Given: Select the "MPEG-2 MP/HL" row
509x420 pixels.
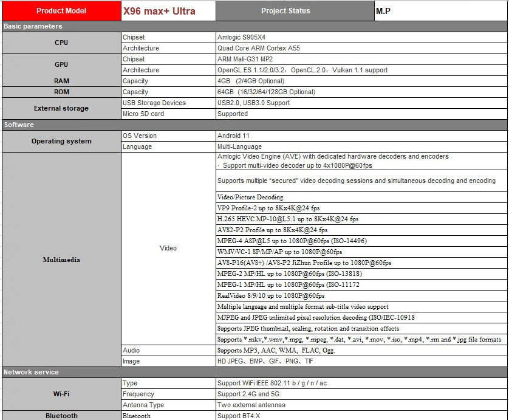Looking at the screenshot, I should (361, 274).
